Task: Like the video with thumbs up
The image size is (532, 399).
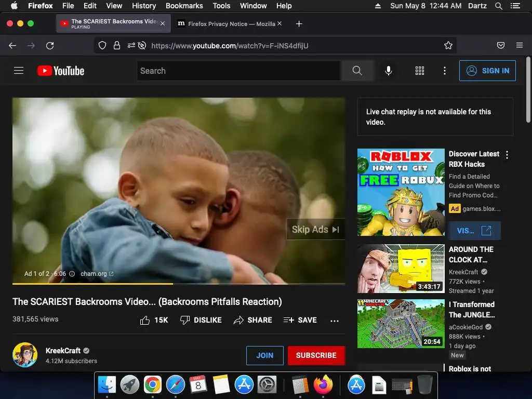Action: click(x=154, y=320)
